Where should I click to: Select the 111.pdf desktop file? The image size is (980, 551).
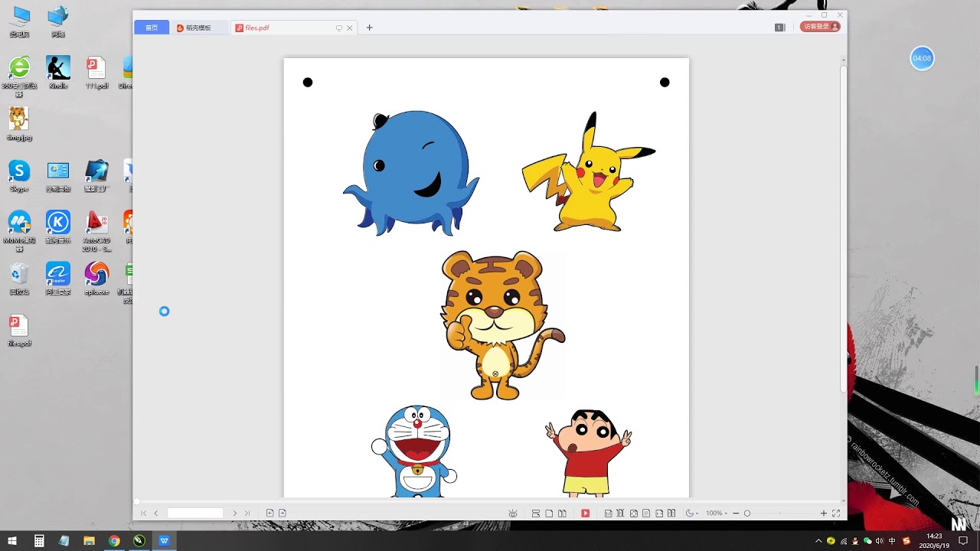pyautogui.click(x=96, y=72)
